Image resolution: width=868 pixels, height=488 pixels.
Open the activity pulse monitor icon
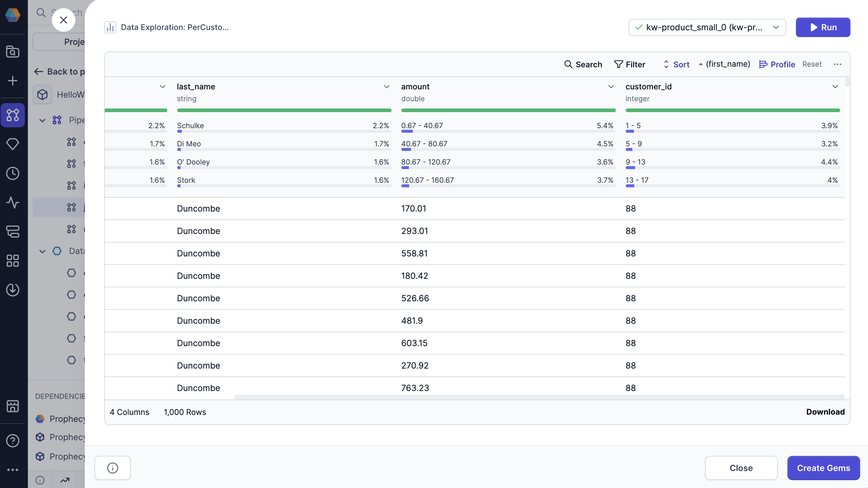click(13, 202)
